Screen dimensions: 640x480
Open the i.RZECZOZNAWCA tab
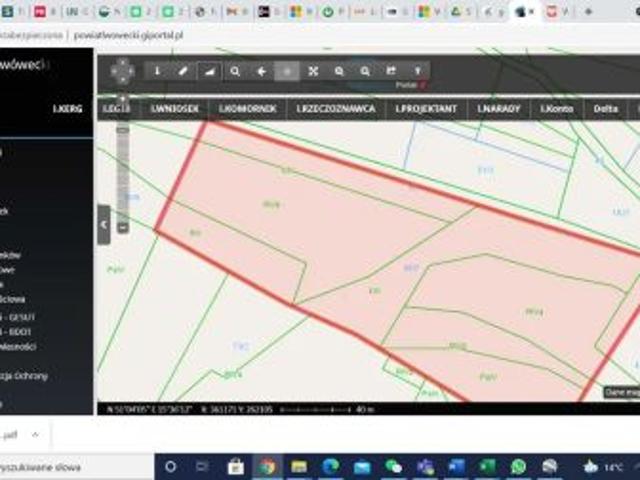(336, 109)
